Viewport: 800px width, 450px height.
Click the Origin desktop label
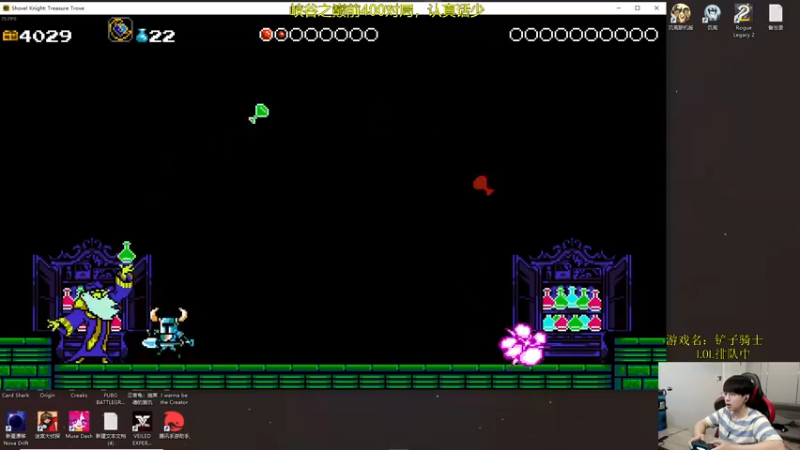pos(47,395)
